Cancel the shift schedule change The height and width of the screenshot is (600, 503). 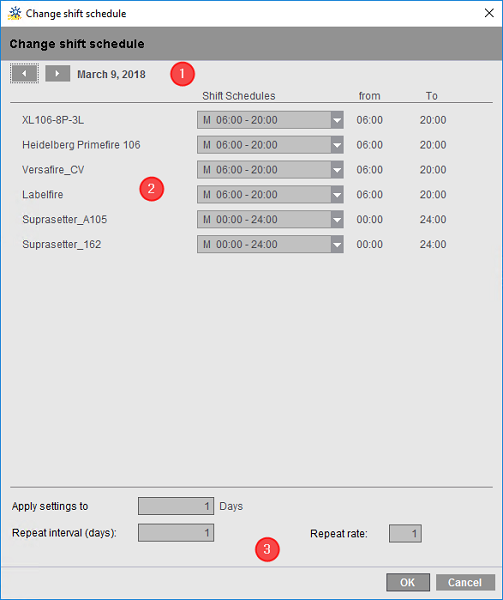tap(465, 582)
